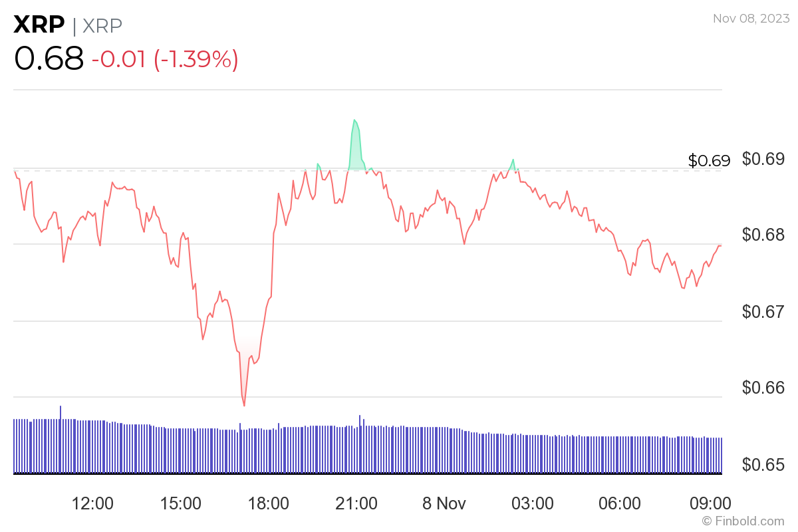This screenshot has width=798, height=532.
Task: Click the 06:00 time axis label
Action: (x=620, y=503)
